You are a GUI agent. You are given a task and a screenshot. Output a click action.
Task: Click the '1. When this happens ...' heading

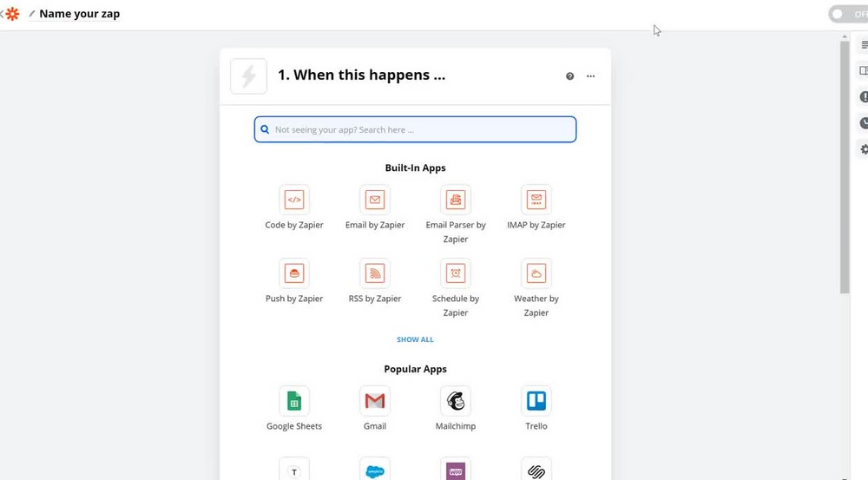coord(361,75)
